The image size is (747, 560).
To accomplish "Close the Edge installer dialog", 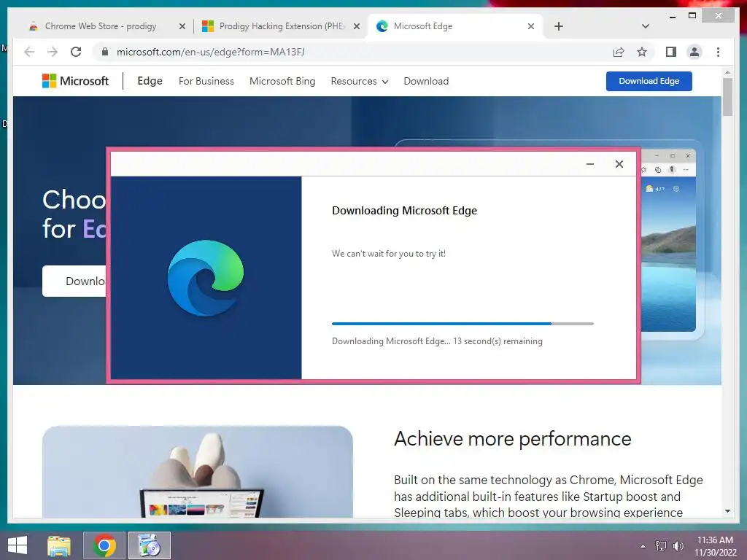I will click(x=619, y=164).
